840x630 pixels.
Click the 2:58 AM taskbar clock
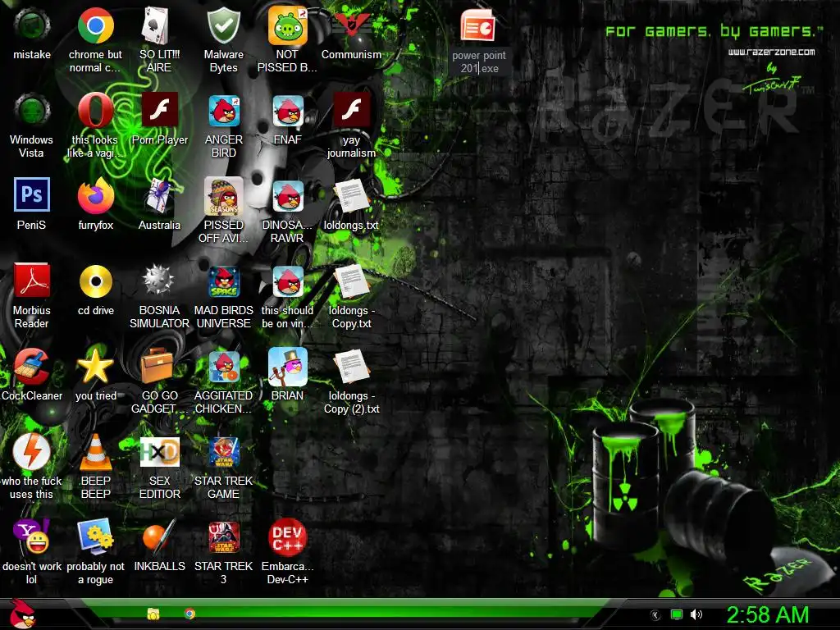(768, 615)
